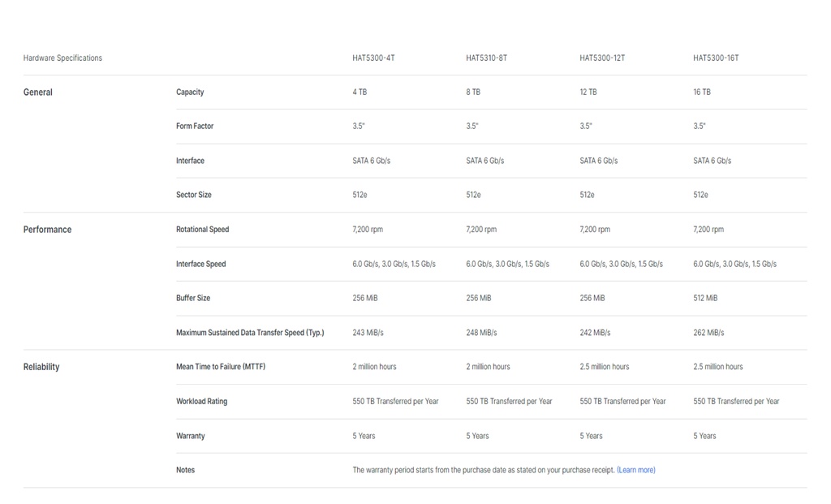Screen dimensions: 831x504
Task: Click HAT5300-4T interface speed value
Action: 394,264
